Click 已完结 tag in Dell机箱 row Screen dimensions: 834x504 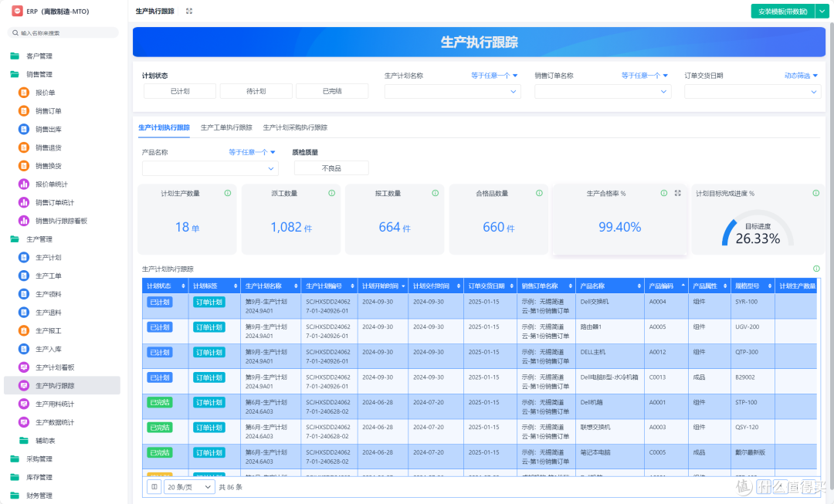point(160,402)
